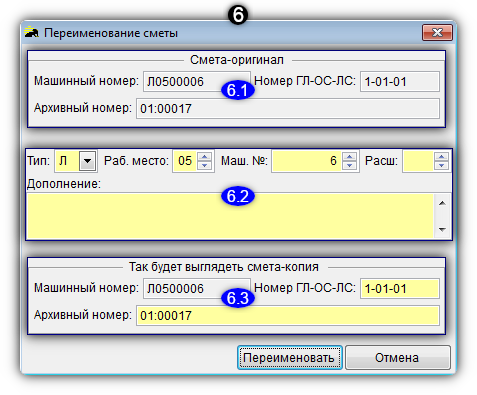Open the Тип dropdown arrow

[x=88, y=161]
